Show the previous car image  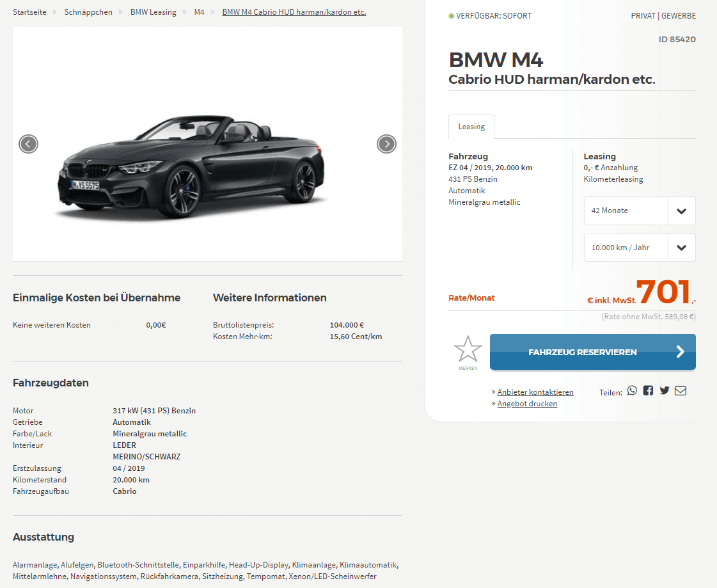coord(28,144)
